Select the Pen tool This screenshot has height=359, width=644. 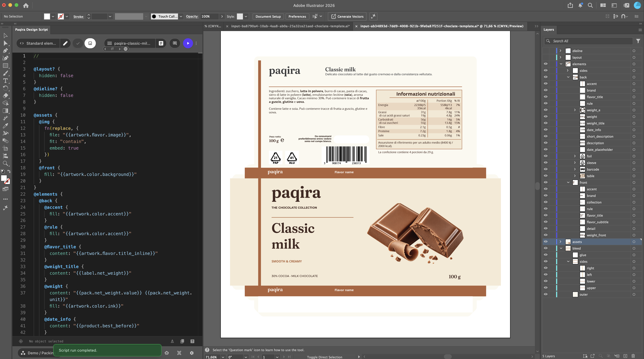coord(5,51)
